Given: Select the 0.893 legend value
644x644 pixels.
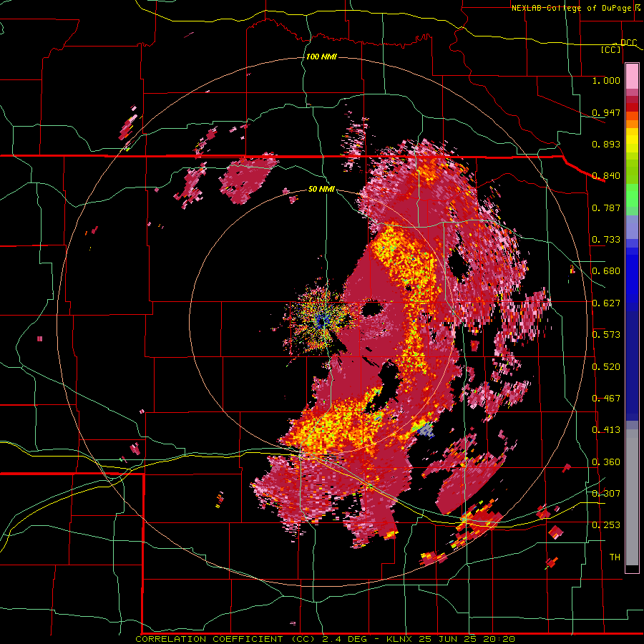Looking at the screenshot, I should coord(606,144).
